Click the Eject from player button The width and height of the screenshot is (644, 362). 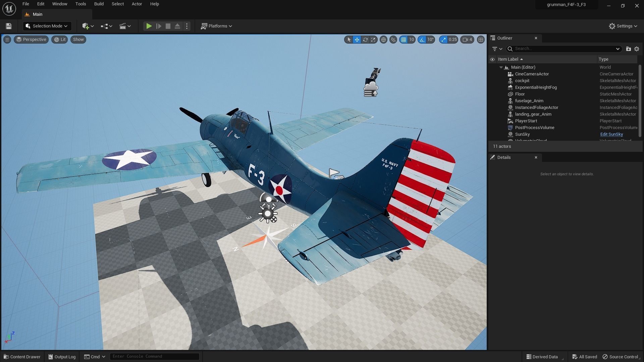click(177, 26)
